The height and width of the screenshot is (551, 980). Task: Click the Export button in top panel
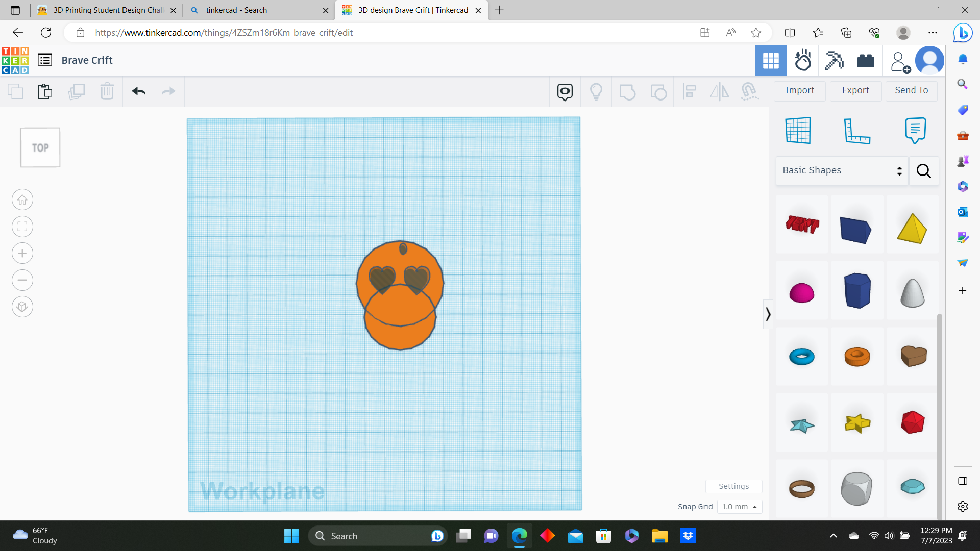click(x=855, y=90)
